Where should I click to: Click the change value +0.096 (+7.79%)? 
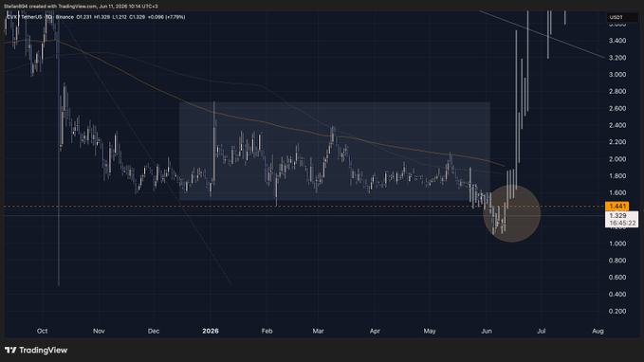166,17
